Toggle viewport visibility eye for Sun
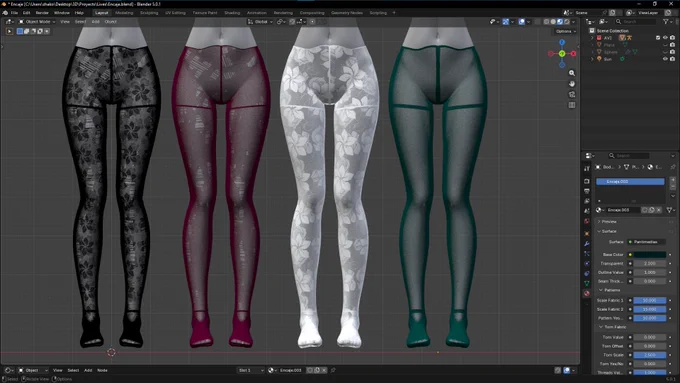The width and height of the screenshot is (680, 383). [x=665, y=59]
